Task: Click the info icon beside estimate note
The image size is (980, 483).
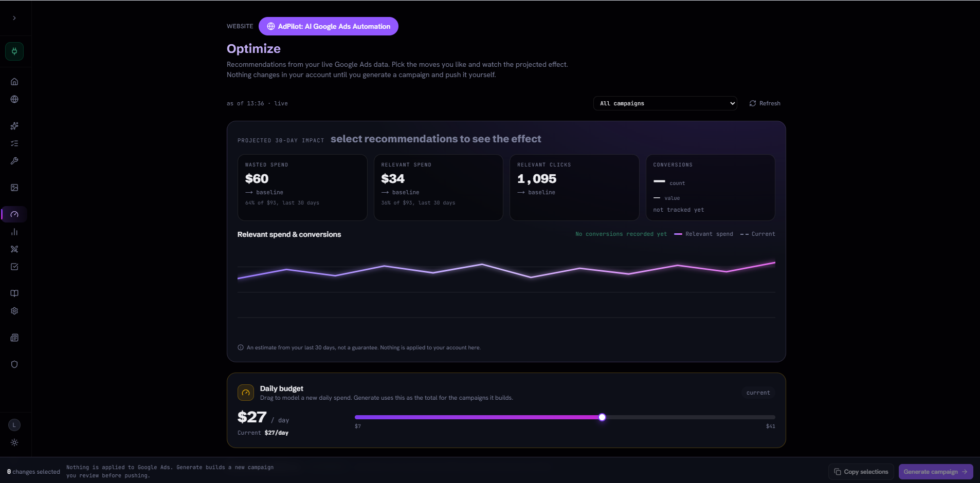Action: tap(241, 347)
